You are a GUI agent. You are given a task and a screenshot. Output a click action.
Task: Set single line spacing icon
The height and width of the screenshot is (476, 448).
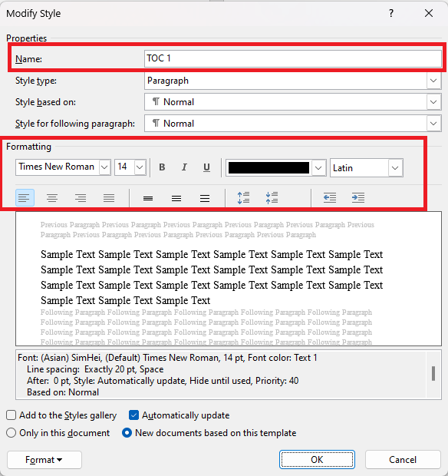(x=148, y=199)
